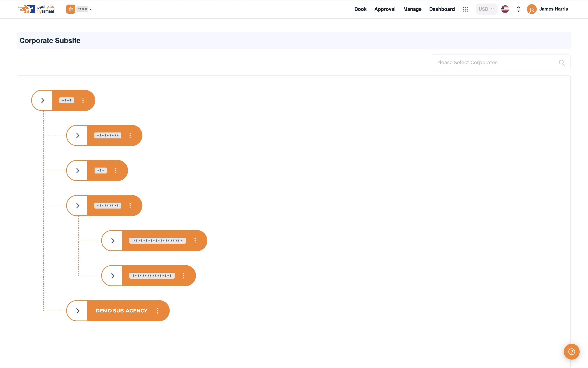The width and height of the screenshot is (588, 368).
Task: Click the Corporate Subsite heading
Action: [50, 41]
